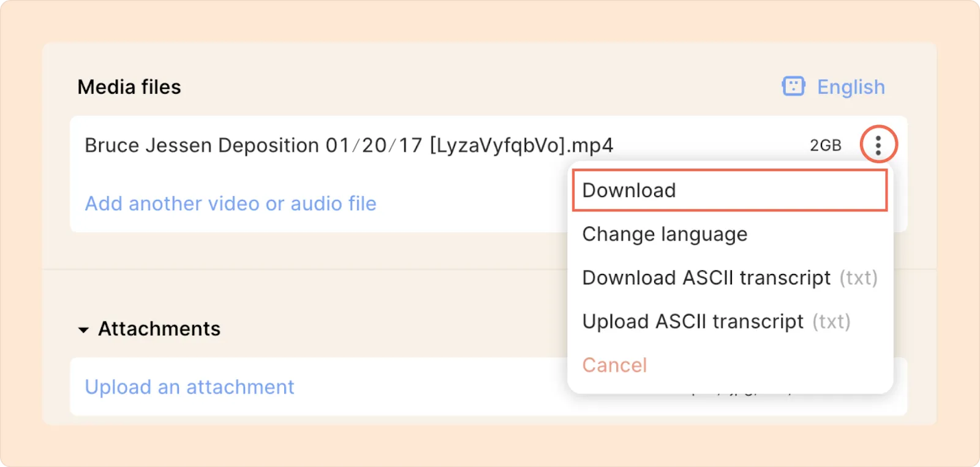Open the English language link
The width and height of the screenshot is (980, 467).
point(851,87)
